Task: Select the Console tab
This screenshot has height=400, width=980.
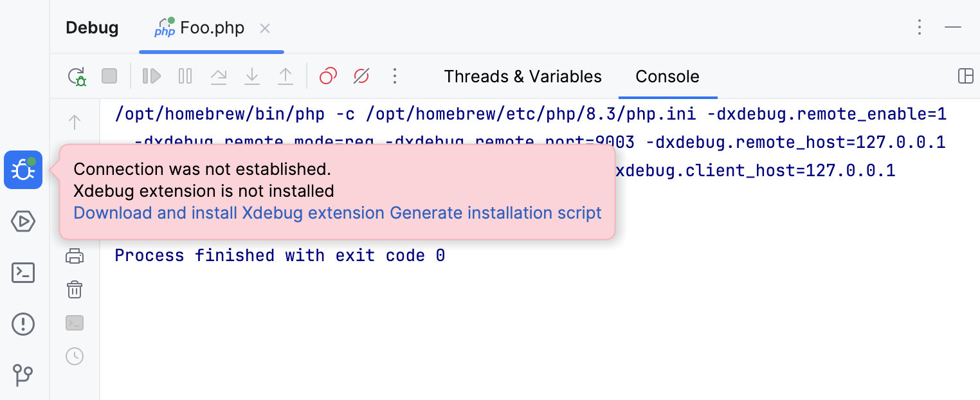Action: point(667,76)
